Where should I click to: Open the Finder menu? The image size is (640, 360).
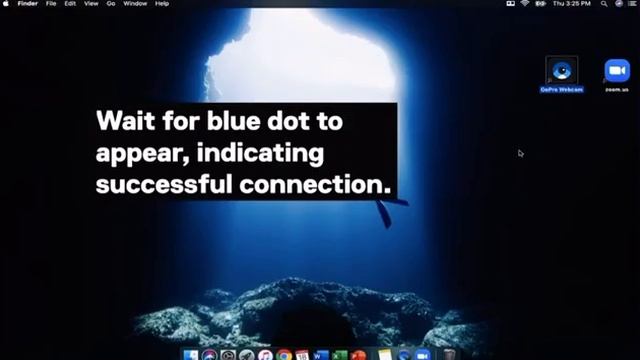pyautogui.click(x=27, y=3)
